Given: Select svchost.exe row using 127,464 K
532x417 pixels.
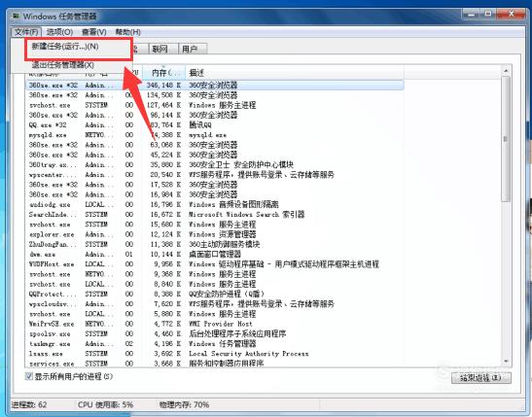Looking at the screenshot, I should (215, 105).
